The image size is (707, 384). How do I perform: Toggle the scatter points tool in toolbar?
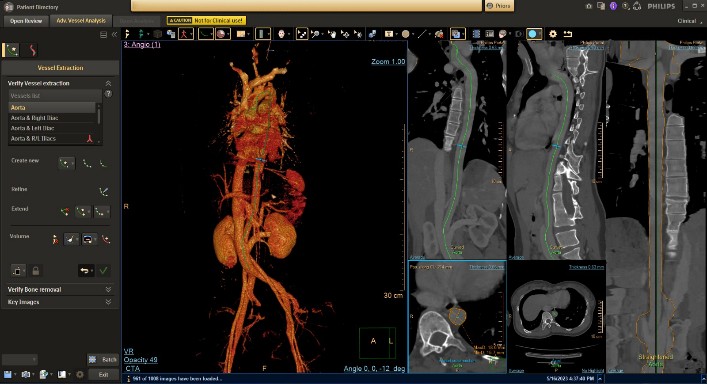[302, 34]
